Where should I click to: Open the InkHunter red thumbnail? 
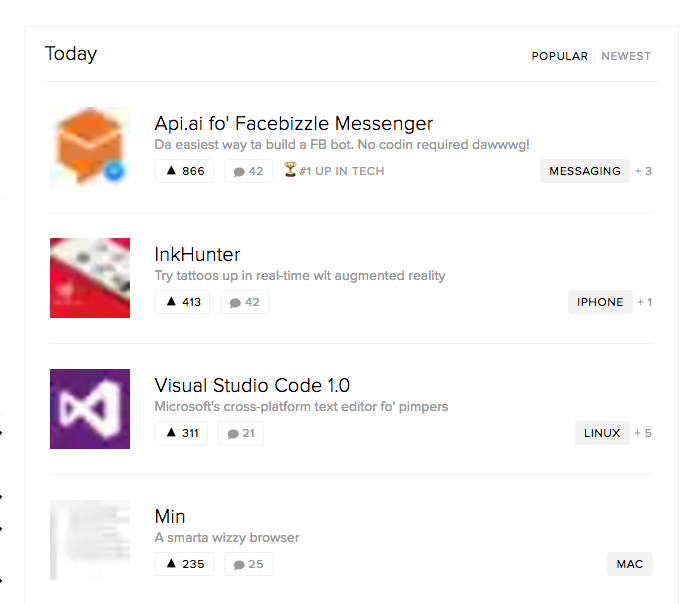pyautogui.click(x=90, y=278)
